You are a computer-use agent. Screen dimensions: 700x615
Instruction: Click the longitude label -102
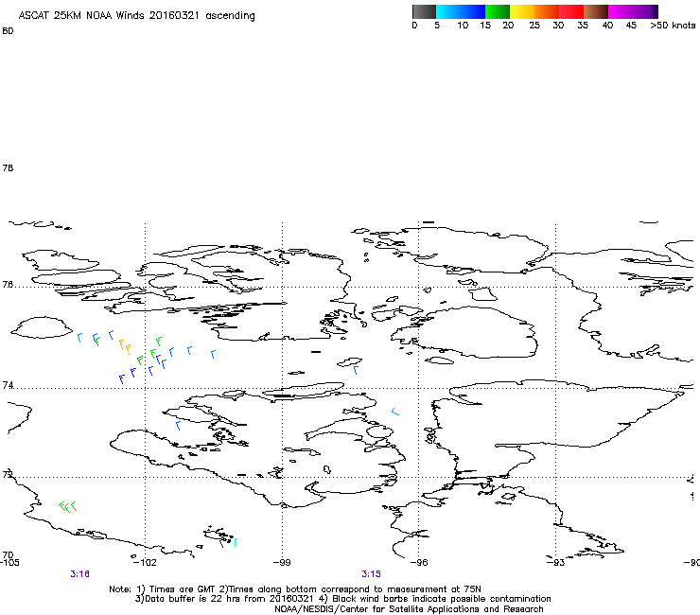pos(145,563)
